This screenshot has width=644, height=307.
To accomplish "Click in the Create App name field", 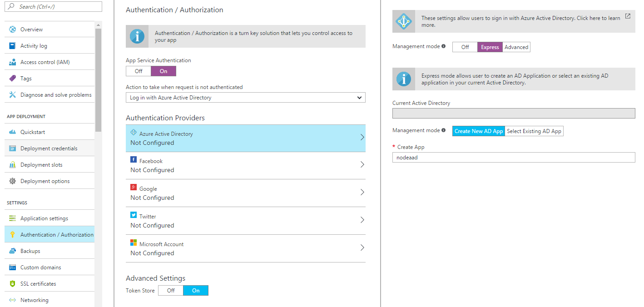I will (513, 157).
